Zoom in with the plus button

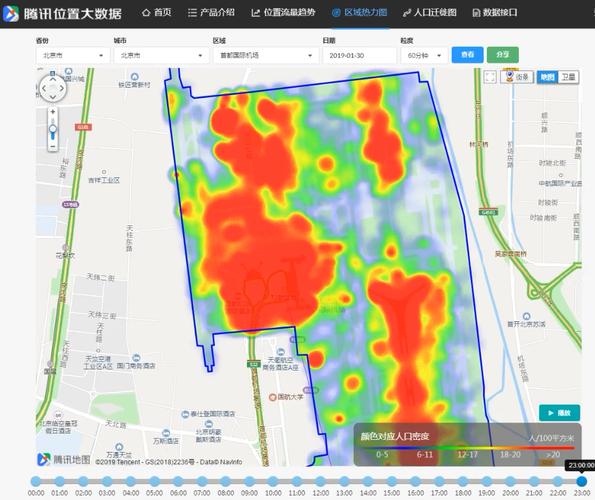pyautogui.click(x=53, y=112)
